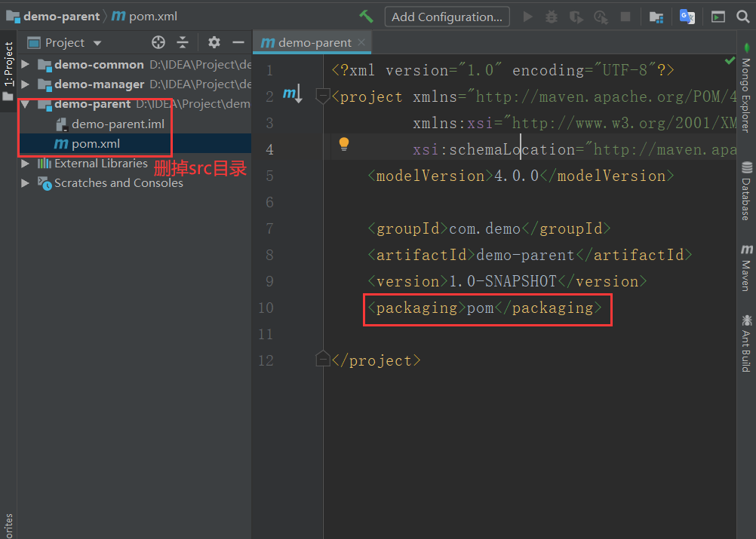Collapse the demo-parent module node
The height and width of the screenshot is (539, 756).
coord(26,104)
